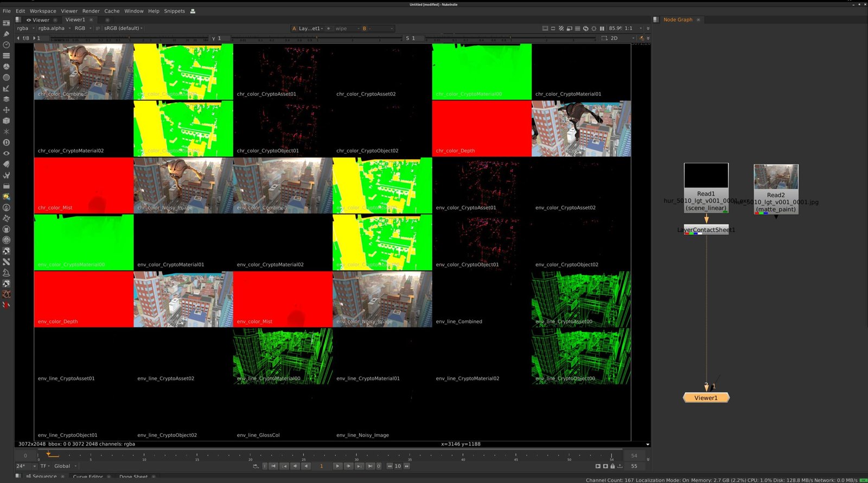Toggle the timeline lock icon

pyautogui.click(x=612, y=466)
